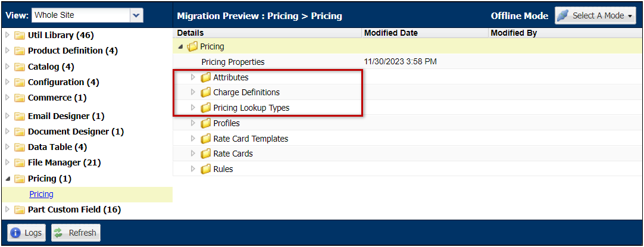Open the Pricing link in sidebar
The width and height of the screenshot is (644, 247).
click(x=41, y=195)
